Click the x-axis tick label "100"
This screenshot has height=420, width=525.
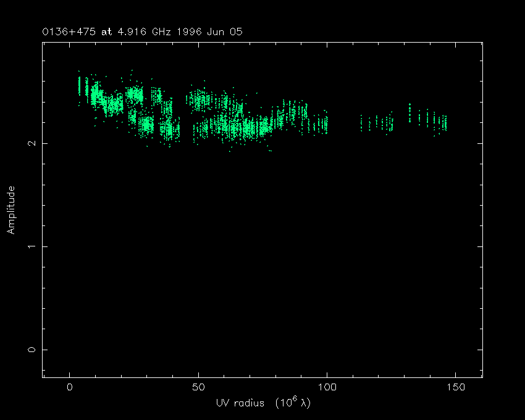(327, 387)
